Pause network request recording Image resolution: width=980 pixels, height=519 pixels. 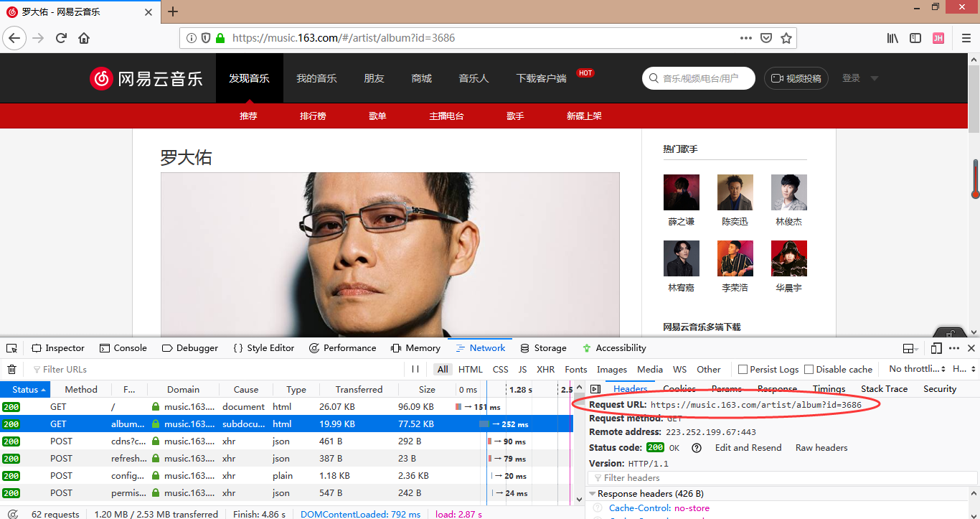(x=415, y=369)
